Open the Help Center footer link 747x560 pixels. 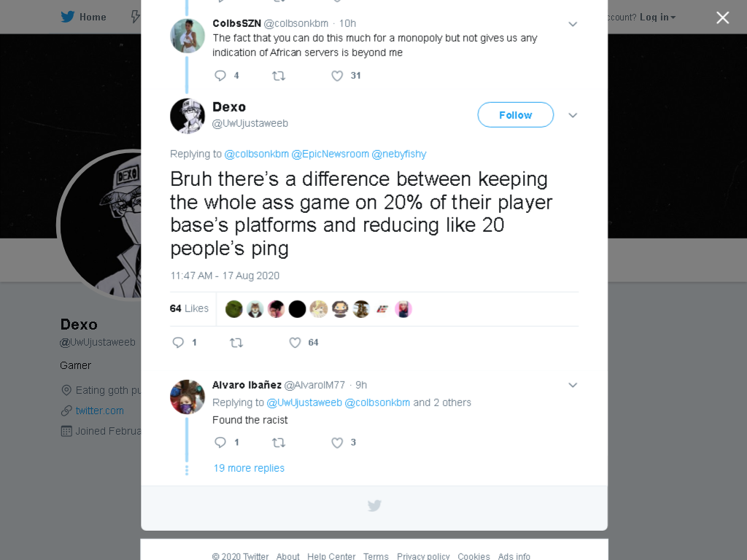tap(331, 556)
